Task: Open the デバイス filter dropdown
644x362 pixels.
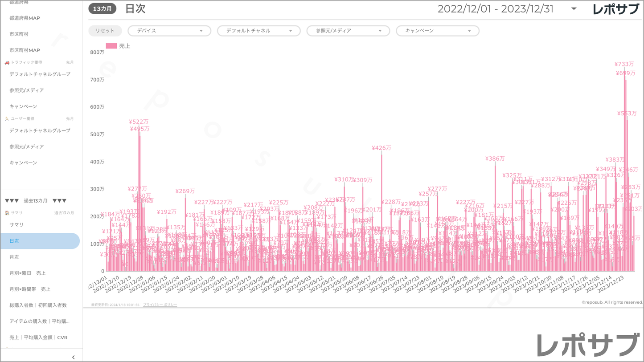Action: coord(169,31)
